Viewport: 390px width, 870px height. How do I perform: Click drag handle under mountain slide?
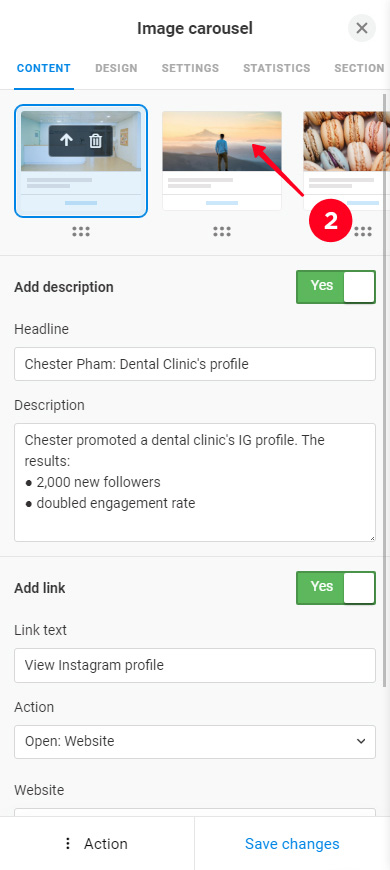[x=222, y=232]
